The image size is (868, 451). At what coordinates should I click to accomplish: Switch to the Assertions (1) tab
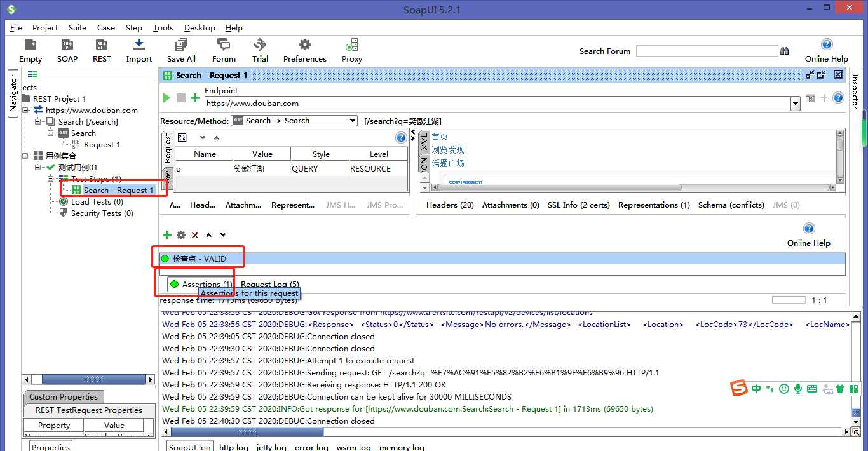pyautogui.click(x=201, y=284)
